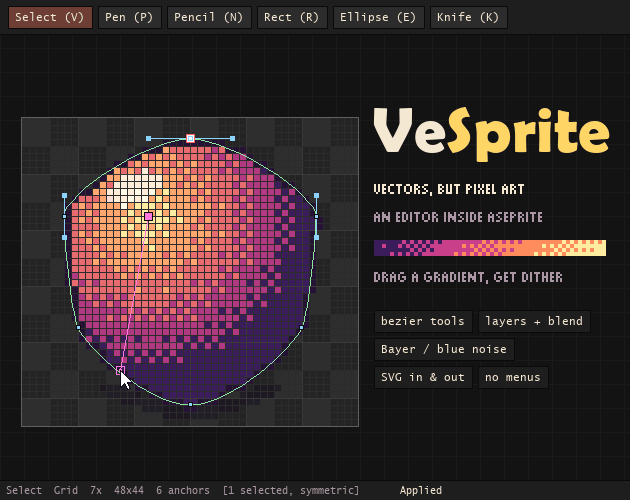Viewport: 630px width, 500px height.
Task: Click "VECTORS, BUT PIXEL ART" heading
Action: point(449,189)
